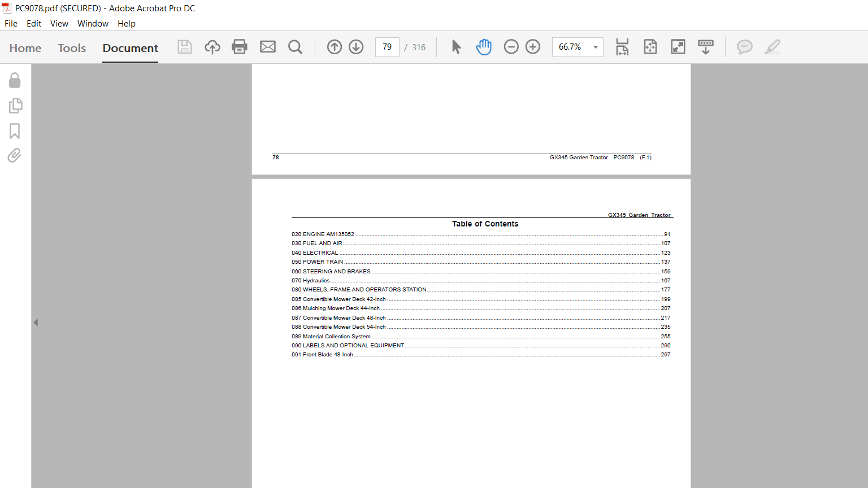
Task: Activate the Hand pan tool
Action: 484,47
